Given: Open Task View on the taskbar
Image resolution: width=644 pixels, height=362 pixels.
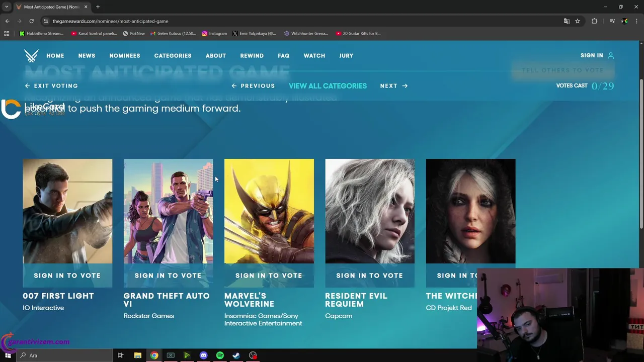Looking at the screenshot, I should pyautogui.click(x=121, y=355).
